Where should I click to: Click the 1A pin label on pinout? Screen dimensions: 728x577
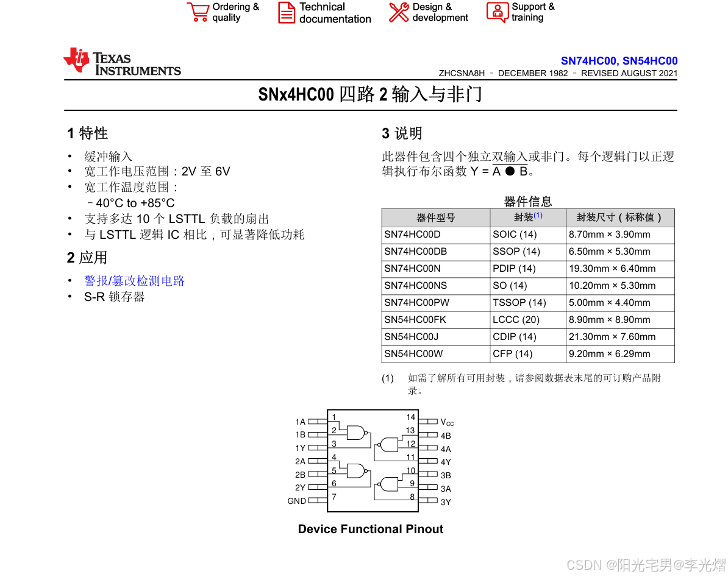[x=301, y=422]
